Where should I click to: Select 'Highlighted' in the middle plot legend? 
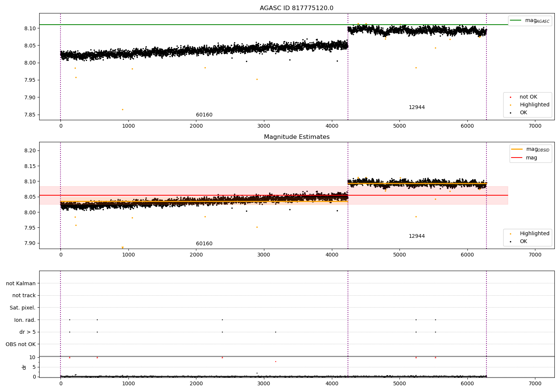click(x=535, y=234)
